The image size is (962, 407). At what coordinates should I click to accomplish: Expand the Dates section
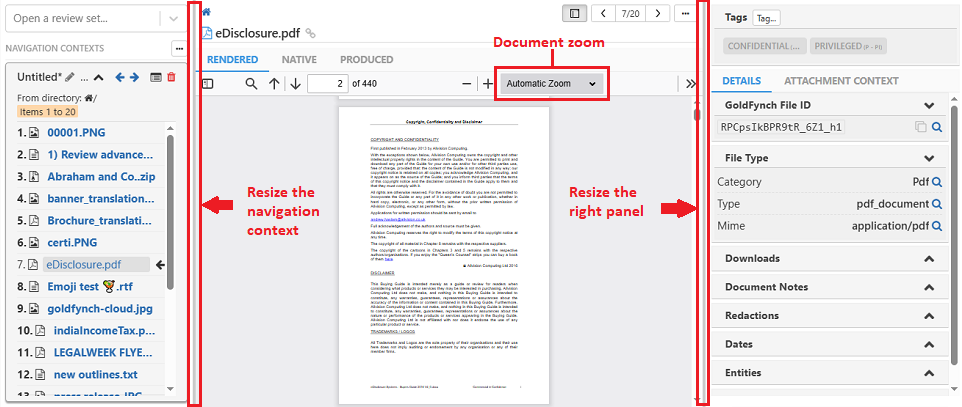pos(929,344)
